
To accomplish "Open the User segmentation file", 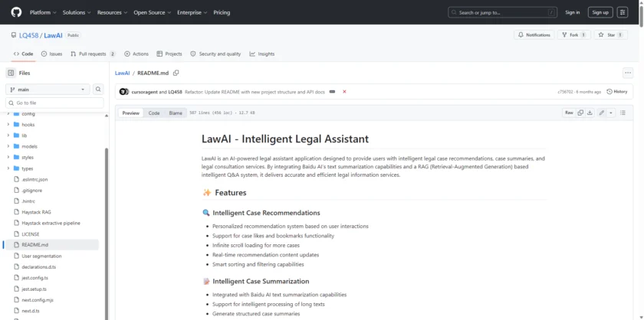I will (41, 256).
